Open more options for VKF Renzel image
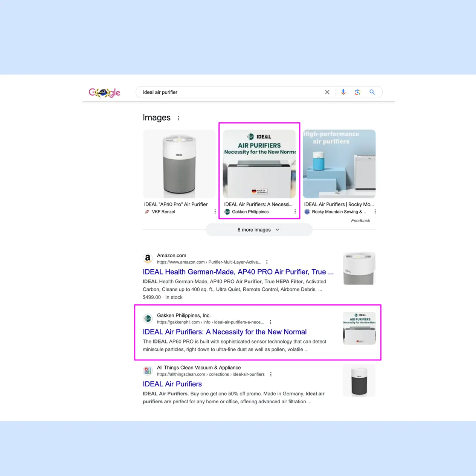This screenshot has width=476, height=476. click(215, 212)
